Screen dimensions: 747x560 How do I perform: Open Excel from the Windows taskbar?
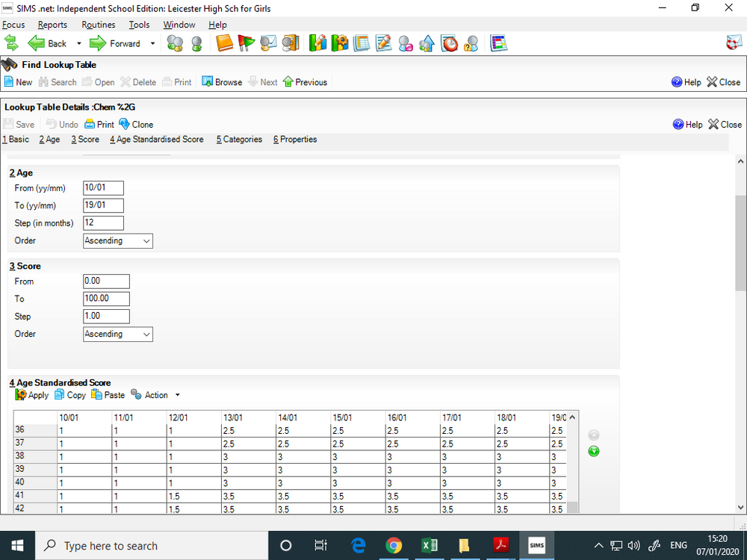[x=430, y=545]
